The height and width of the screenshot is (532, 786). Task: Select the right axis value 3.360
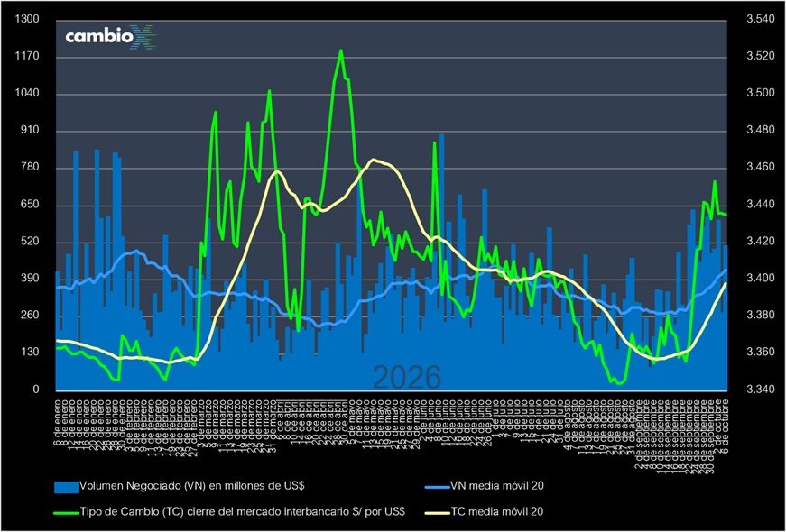[x=761, y=353]
